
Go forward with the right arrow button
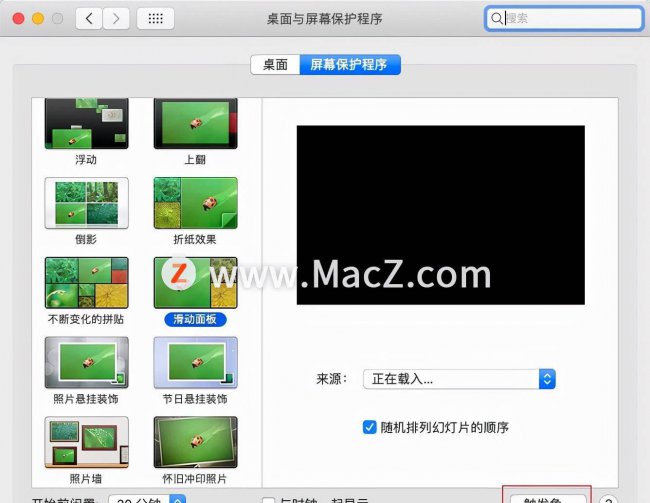pos(116,18)
